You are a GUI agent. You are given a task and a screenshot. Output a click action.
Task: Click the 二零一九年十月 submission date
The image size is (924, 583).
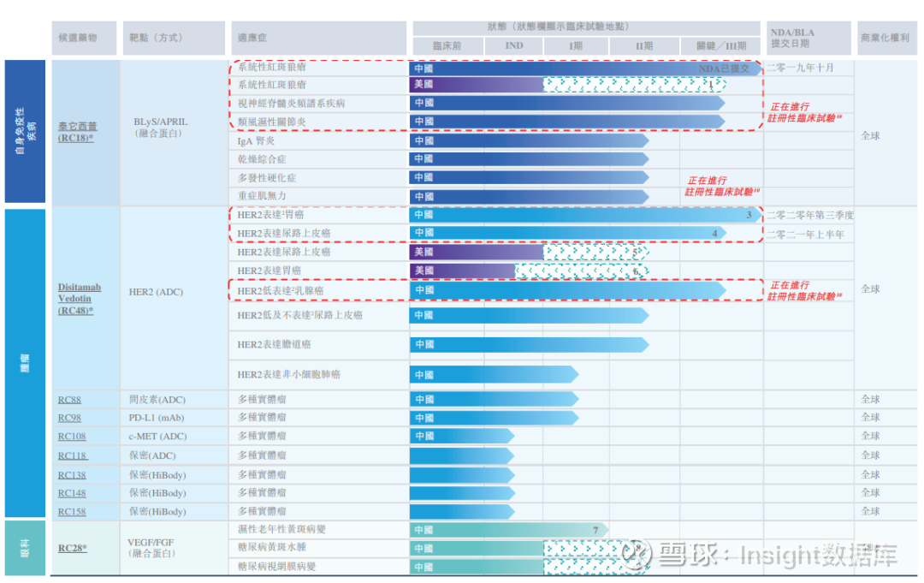[800, 68]
